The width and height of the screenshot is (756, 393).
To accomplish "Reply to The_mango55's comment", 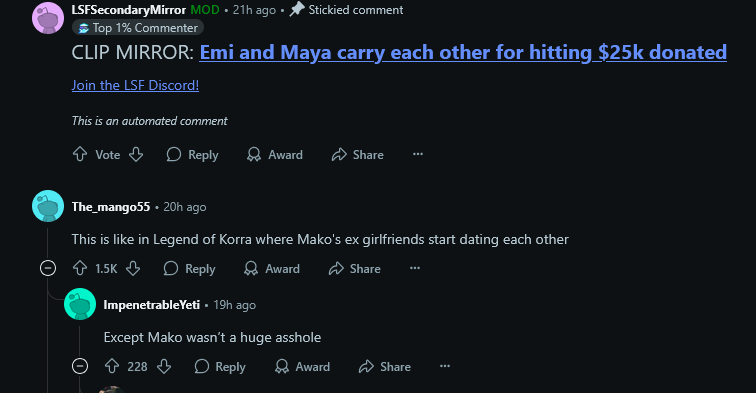I will tap(189, 269).
